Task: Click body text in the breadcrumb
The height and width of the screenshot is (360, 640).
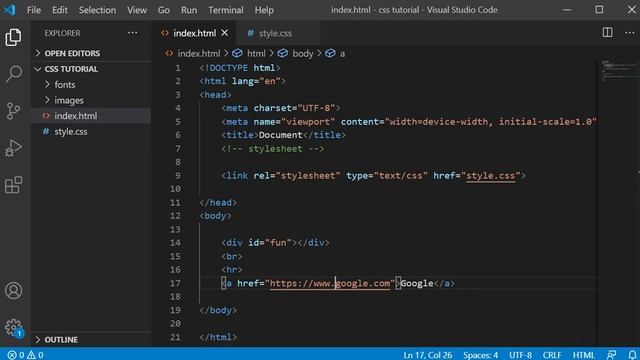Action: point(303,53)
